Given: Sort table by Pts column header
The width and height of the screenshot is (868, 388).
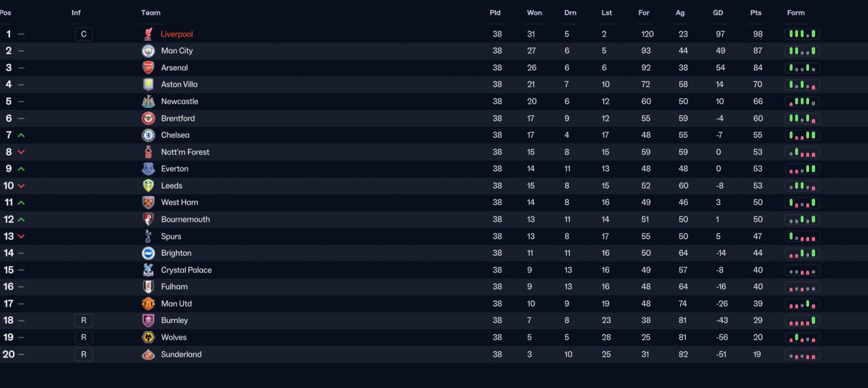Looking at the screenshot, I should coord(755,13).
